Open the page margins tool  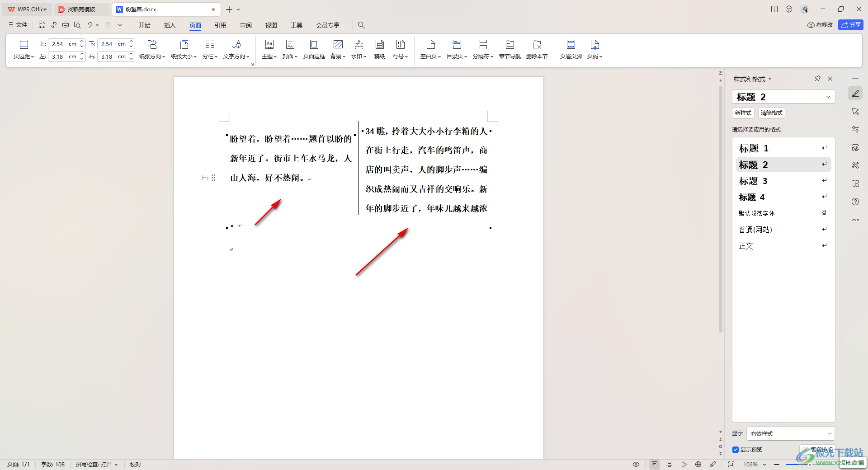24,49
